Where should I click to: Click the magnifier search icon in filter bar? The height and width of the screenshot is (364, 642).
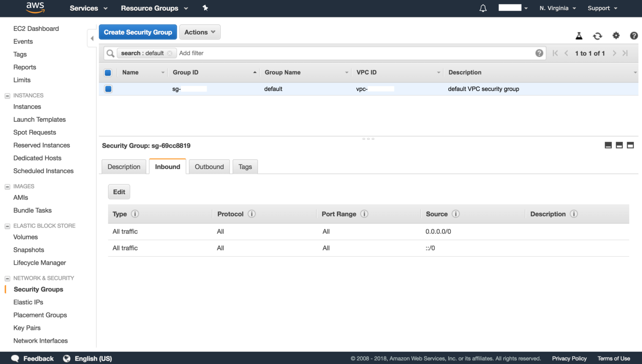pos(110,53)
